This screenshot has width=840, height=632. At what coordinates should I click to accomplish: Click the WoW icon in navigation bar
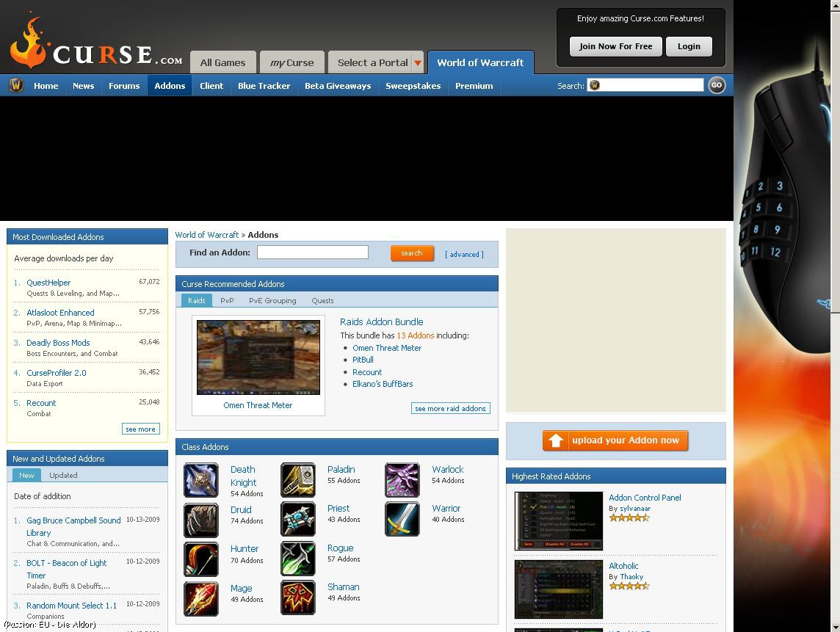tap(16, 85)
